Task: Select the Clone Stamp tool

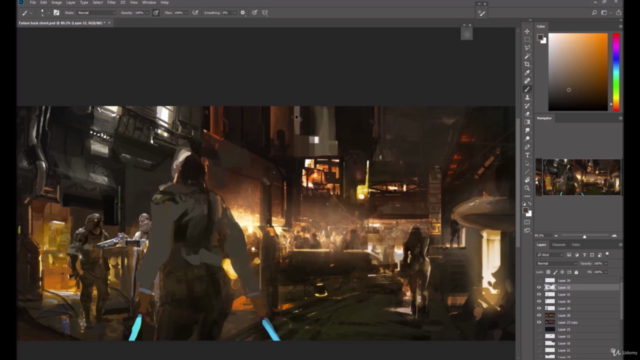Action: pyautogui.click(x=527, y=98)
